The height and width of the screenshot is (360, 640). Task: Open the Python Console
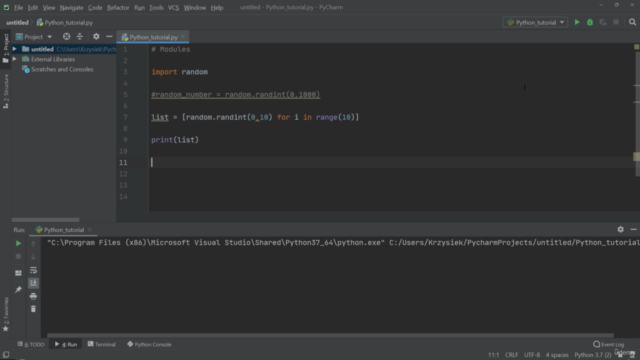click(x=149, y=344)
